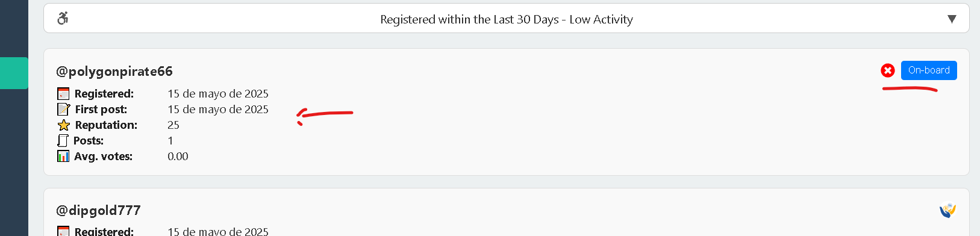Open the @dipgold777 profile link
This screenshot has width=980, height=236.
pos(98,210)
